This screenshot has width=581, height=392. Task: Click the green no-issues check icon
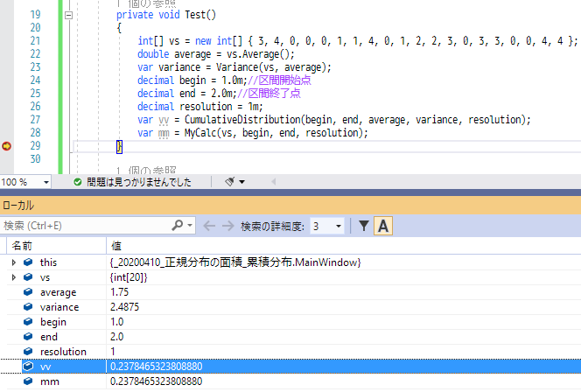coord(78,182)
